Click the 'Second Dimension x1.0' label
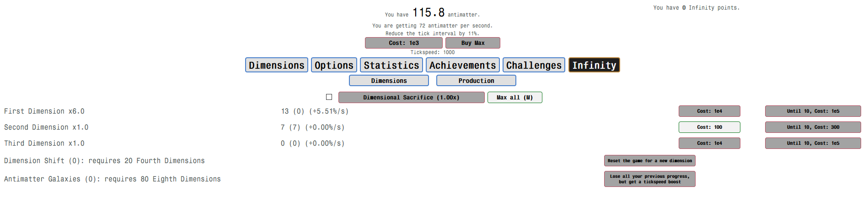The image size is (868, 203). pyautogui.click(x=46, y=127)
